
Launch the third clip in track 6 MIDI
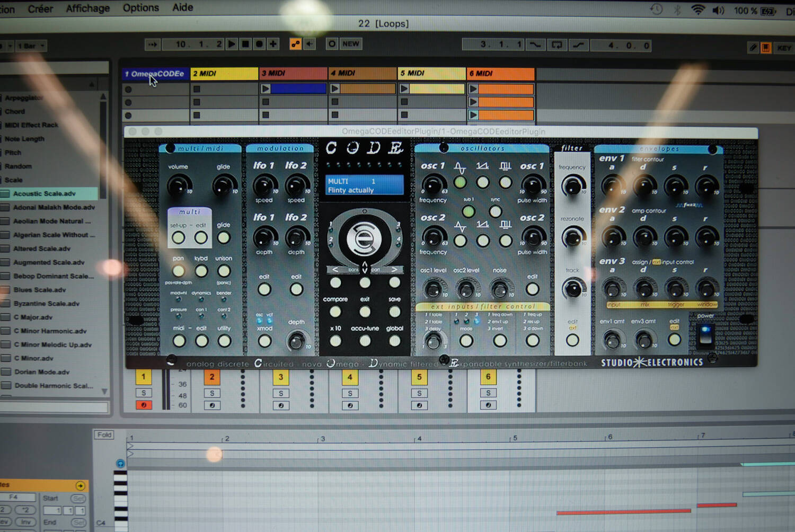tap(473, 115)
